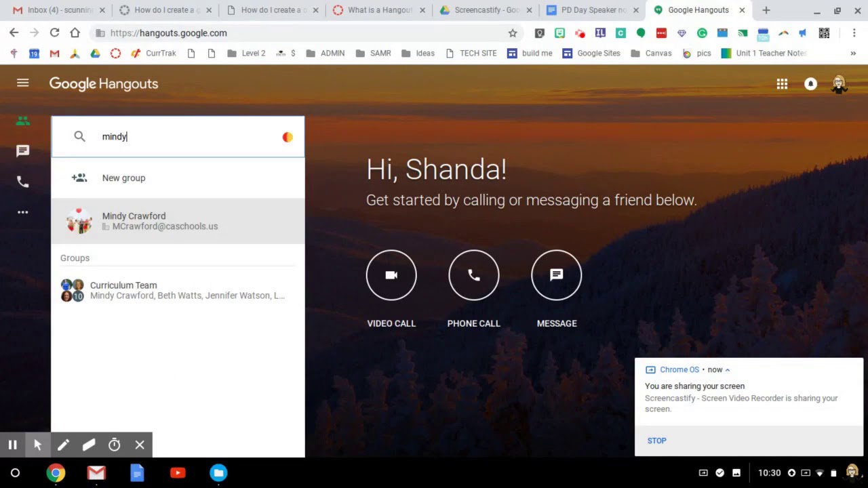Switch to What is a Hangout tab
The width and height of the screenshot is (868, 488).
click(x=378, y=10)
